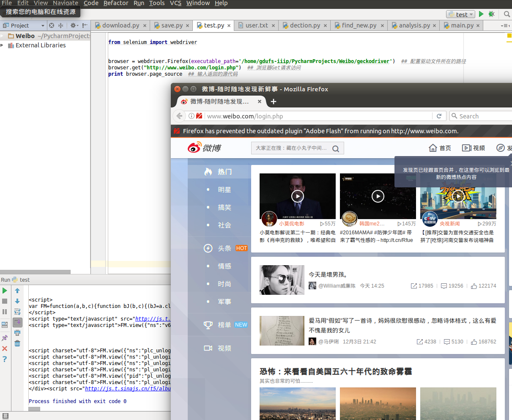Open the Refactor menu
This screenshot has height=420, width=512.
116,3
